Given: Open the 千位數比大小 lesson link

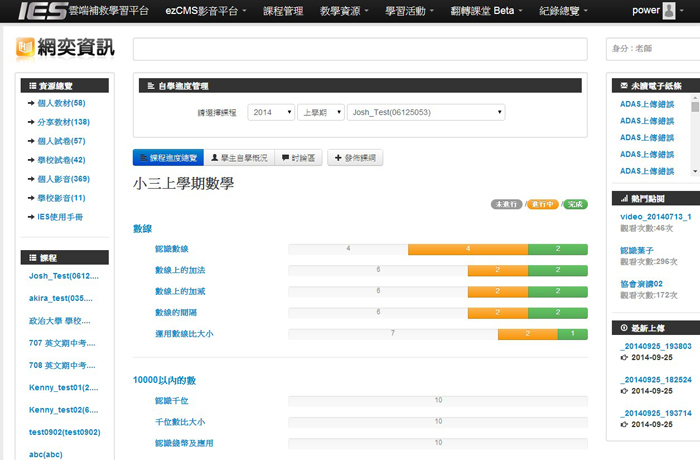Looking at the screenshot, I should coord(180,422).
